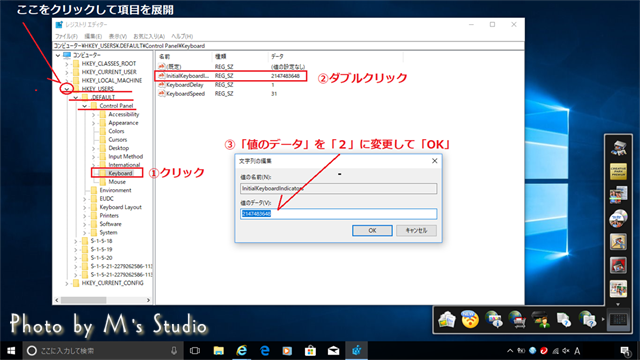Click tree pane horizontal scrollbar thumb
Image resolution: width=640 pixels, height=360 pixels.
coord(84,300)
